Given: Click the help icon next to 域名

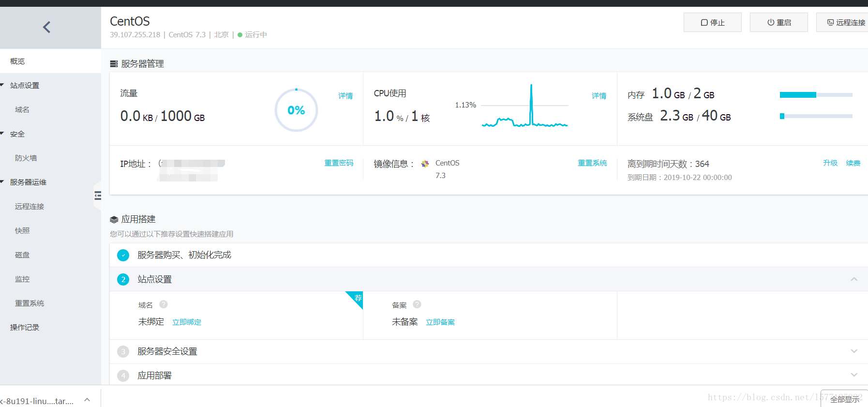Looking at the screenshot, I should (x=164, y=304).
